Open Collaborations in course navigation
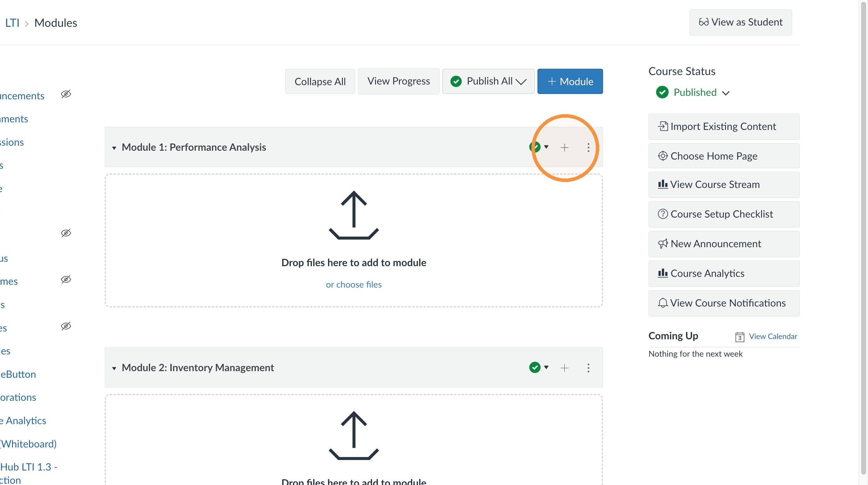Screen dimensions: 868x485 pos(18,397)
